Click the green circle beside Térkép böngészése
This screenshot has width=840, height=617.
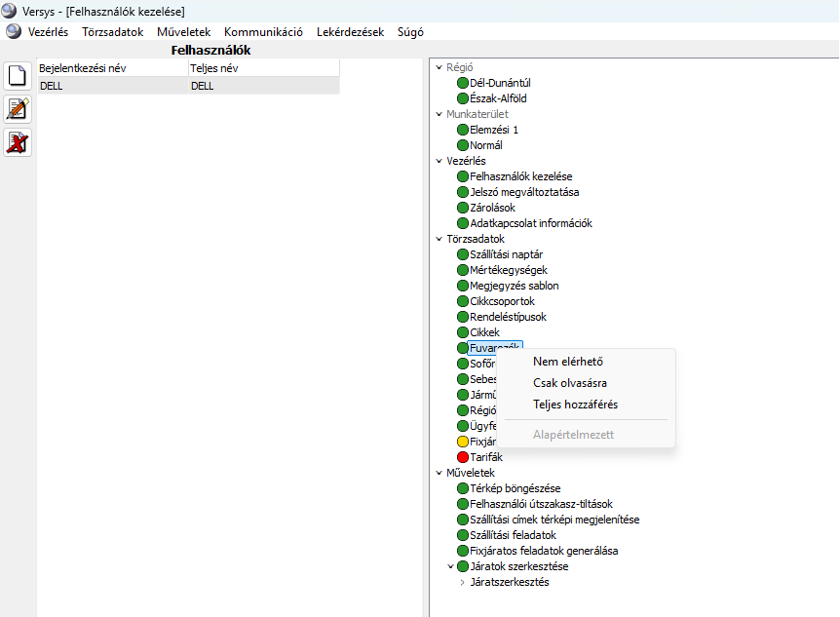[x=463, y=488]
